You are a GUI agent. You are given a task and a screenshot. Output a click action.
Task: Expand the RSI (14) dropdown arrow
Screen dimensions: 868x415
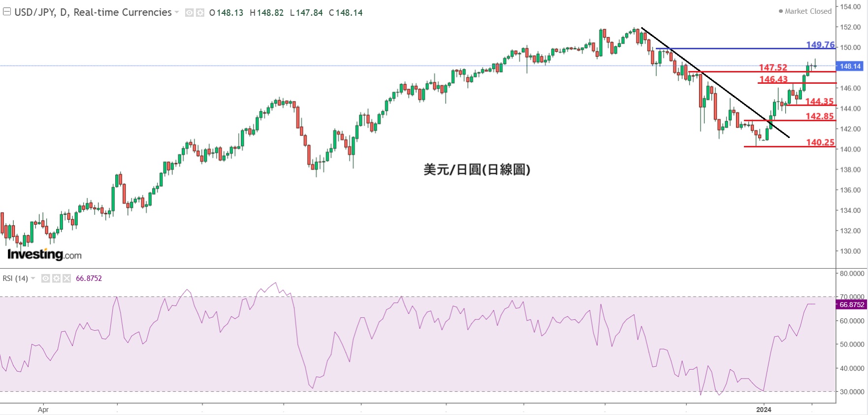coord(33,278)
